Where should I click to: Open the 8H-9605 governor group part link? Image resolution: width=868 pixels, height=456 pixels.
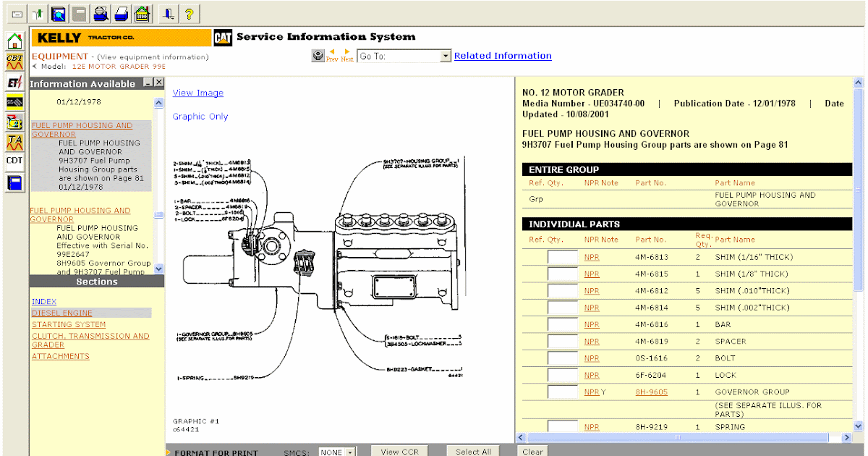[x=652, y=392]
